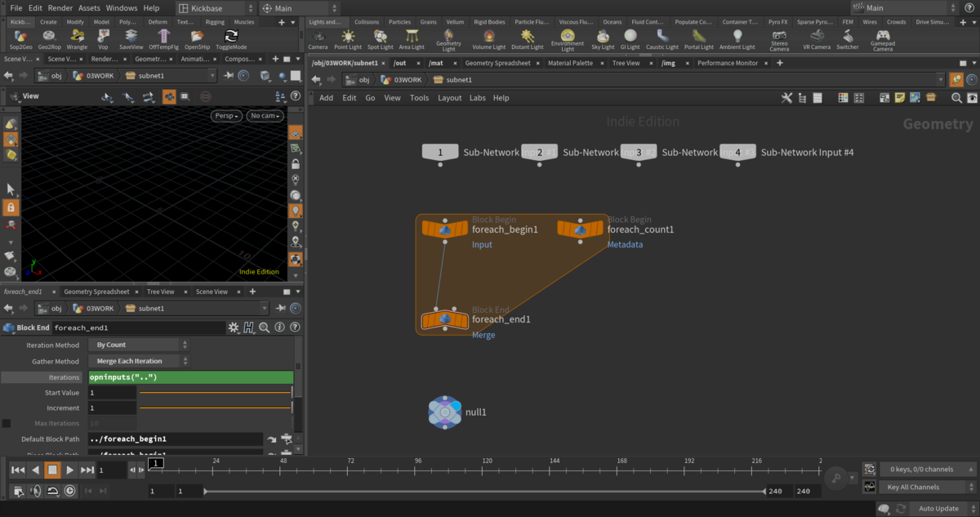Toggle parameter pane pin button

coord(280,309)
